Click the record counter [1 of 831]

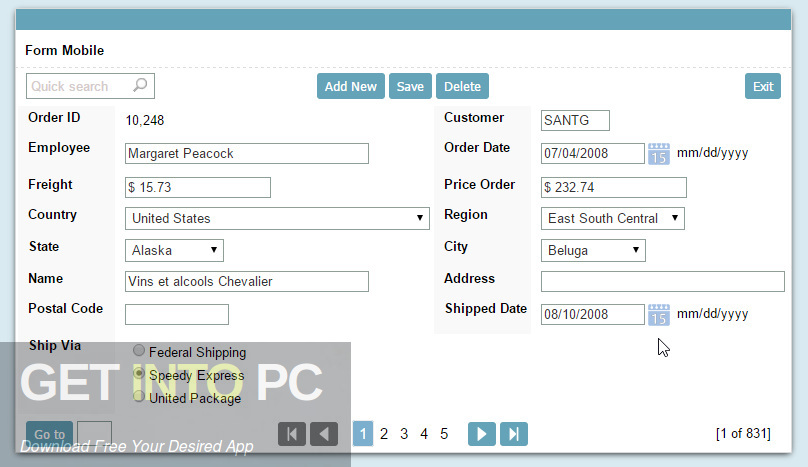743,434
